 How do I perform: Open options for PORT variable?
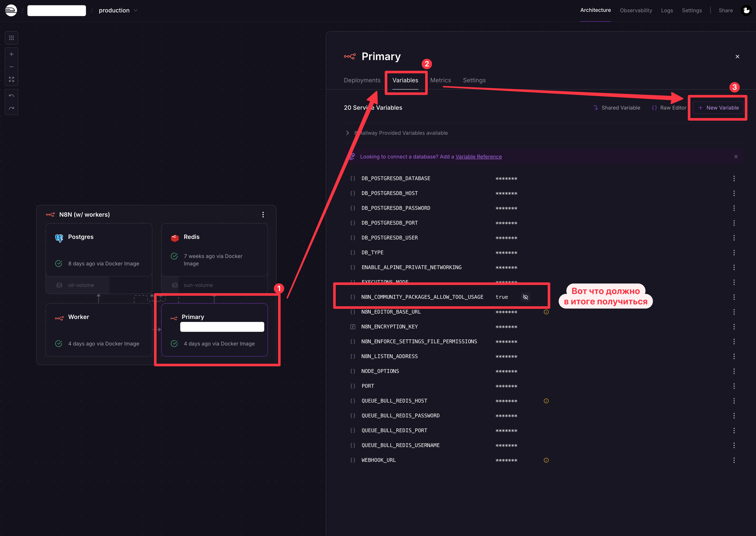734,386
